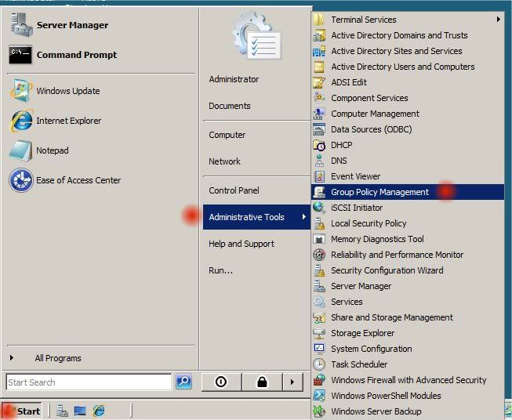This screenshot has height=420, width=512.
Task: Click Active Directory Domains and Trusts icon
Action: coord(318,35)
